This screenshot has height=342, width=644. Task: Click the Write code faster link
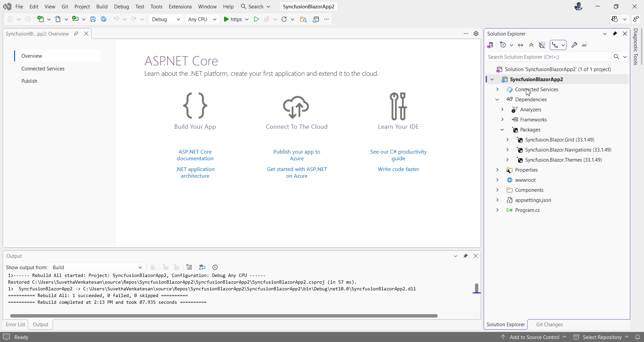point(398,169)
